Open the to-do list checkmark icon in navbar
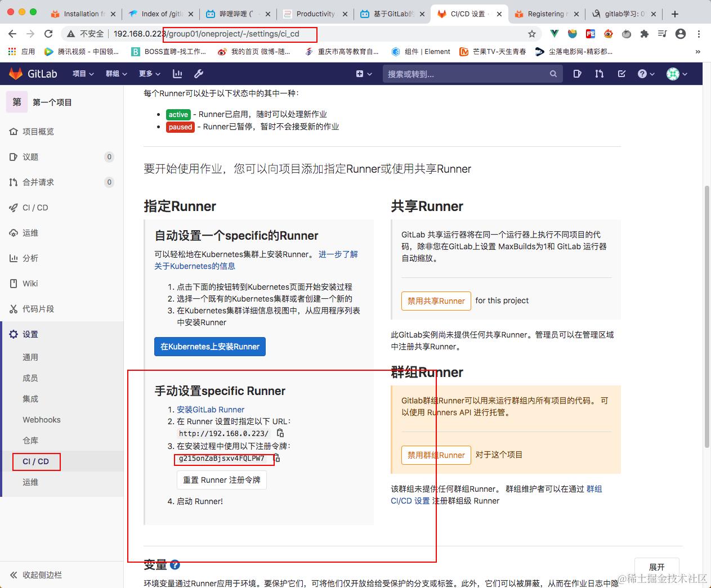The image size is (711, 588). [x=621, y=74]
